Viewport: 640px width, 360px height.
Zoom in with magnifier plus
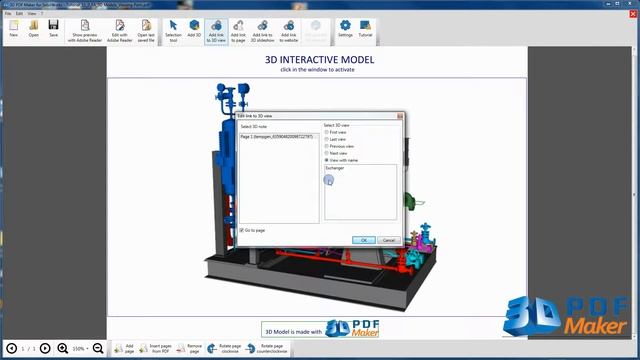(x=62, y=348)
